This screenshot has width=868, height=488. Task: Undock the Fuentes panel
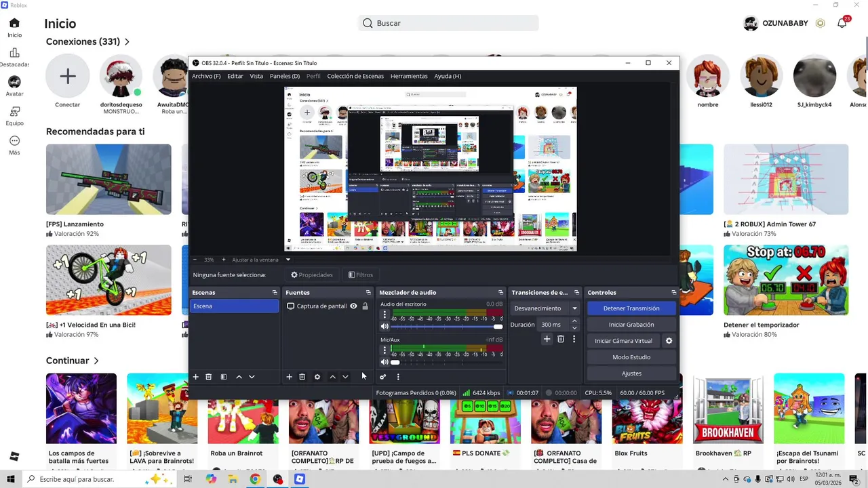click(368, 293)
